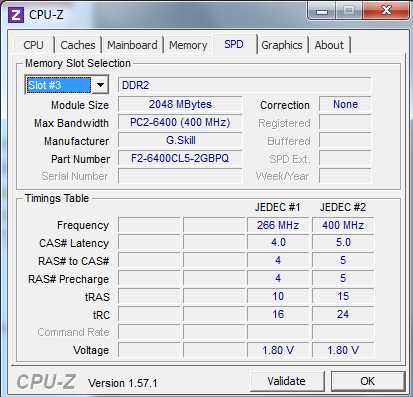Open the Graphics tab
The image size is (413, 397).
click(x=282, y=45)
